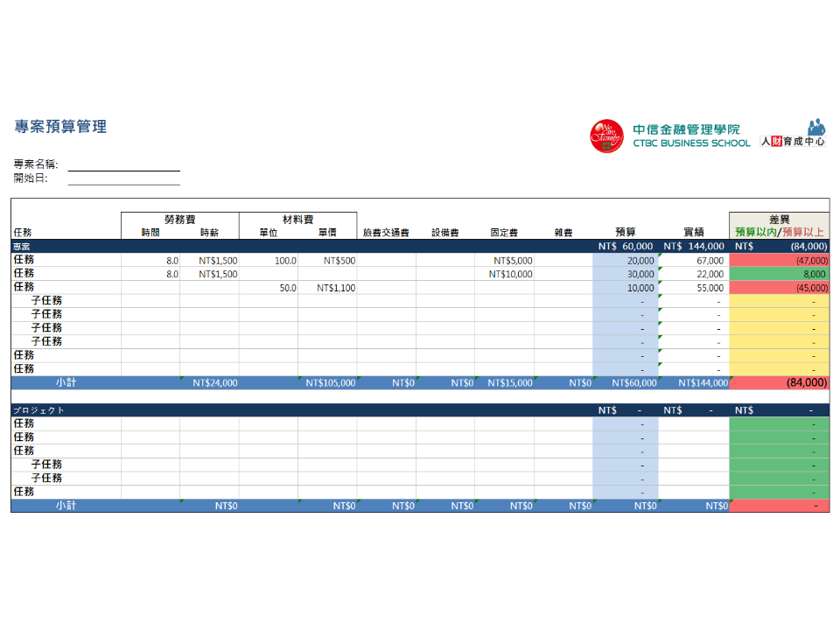The height and width of the screenshot is (630, 840).
Task: Click the blue people icon above 人財育成中心
Action: pos(815,126)
